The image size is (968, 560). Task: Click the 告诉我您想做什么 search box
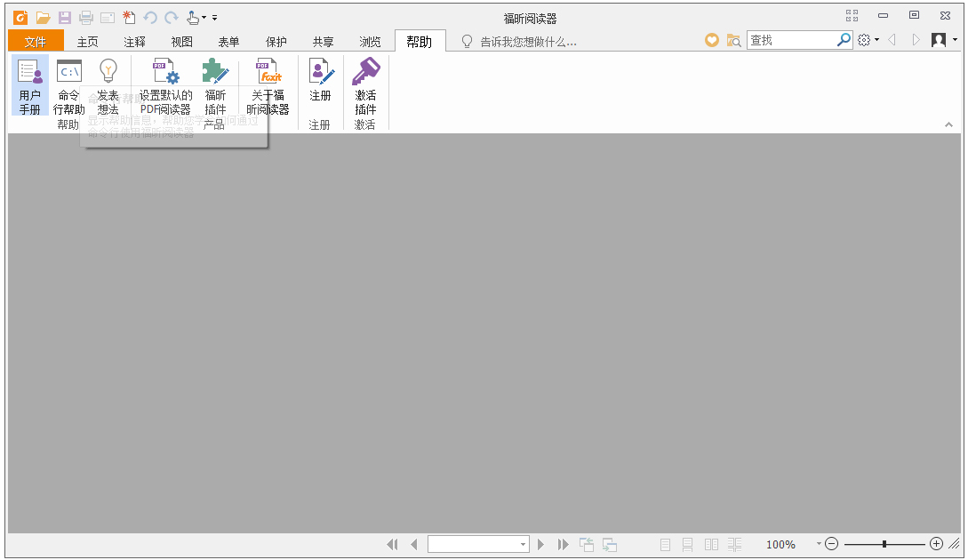coord(529,42)
